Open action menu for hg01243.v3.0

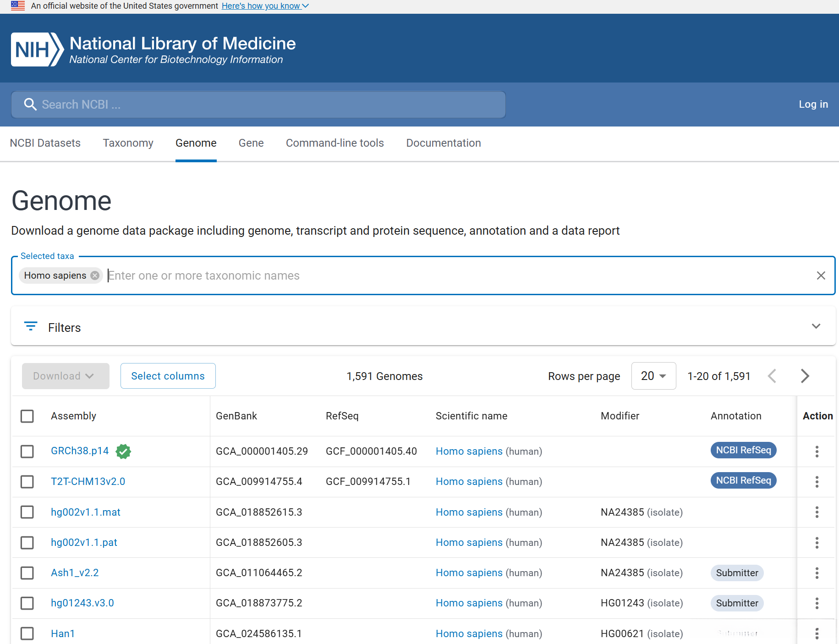817,603
